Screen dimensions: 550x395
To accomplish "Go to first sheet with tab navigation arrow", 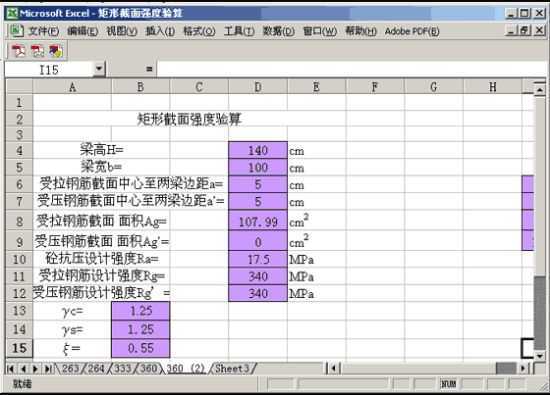I will coord(10,369).
